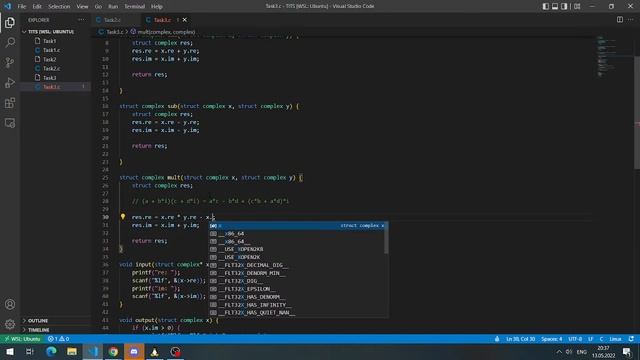Open the Terminal menu
Screen dimensions: 640x360
tap(134, 6)
